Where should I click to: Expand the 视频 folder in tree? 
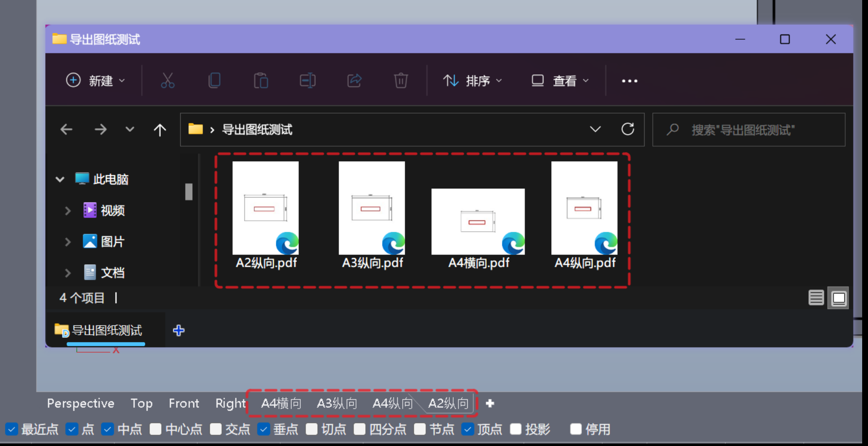click(68, 211)
